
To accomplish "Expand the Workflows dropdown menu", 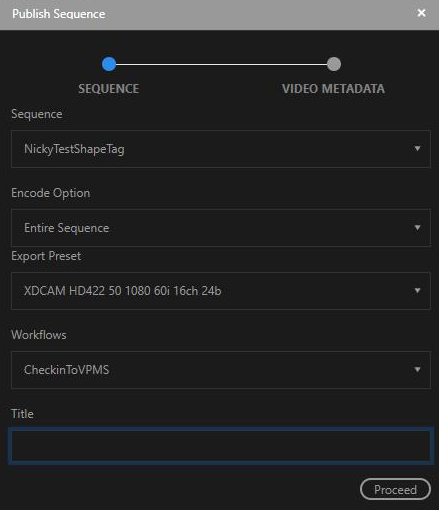I will tap(221, 370).
